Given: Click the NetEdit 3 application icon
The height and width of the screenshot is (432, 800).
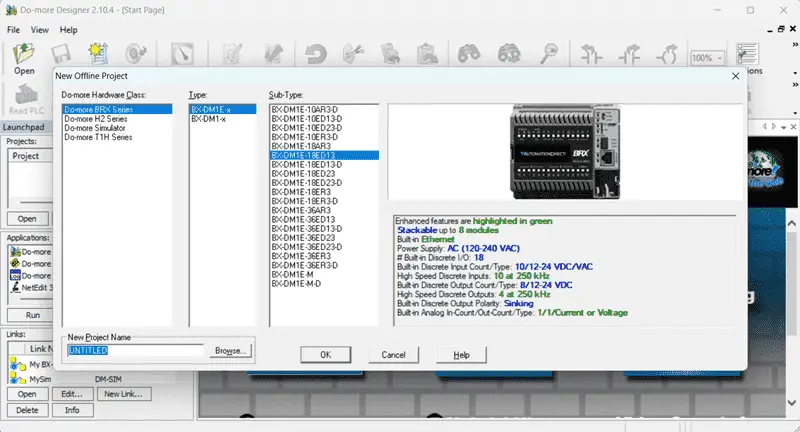Looking at the screenshot, I should pyautogui.click(x=15, y=288).
